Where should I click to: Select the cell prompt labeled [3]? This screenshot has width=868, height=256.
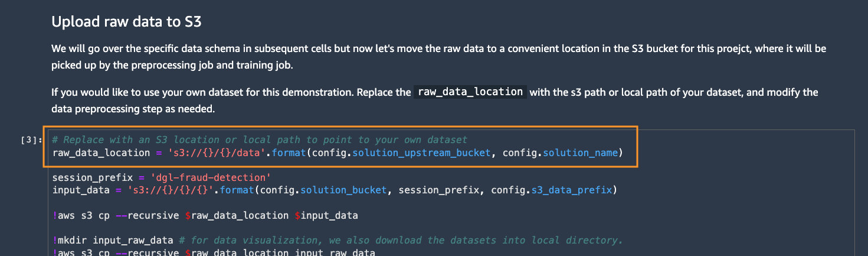coord(31,140)
